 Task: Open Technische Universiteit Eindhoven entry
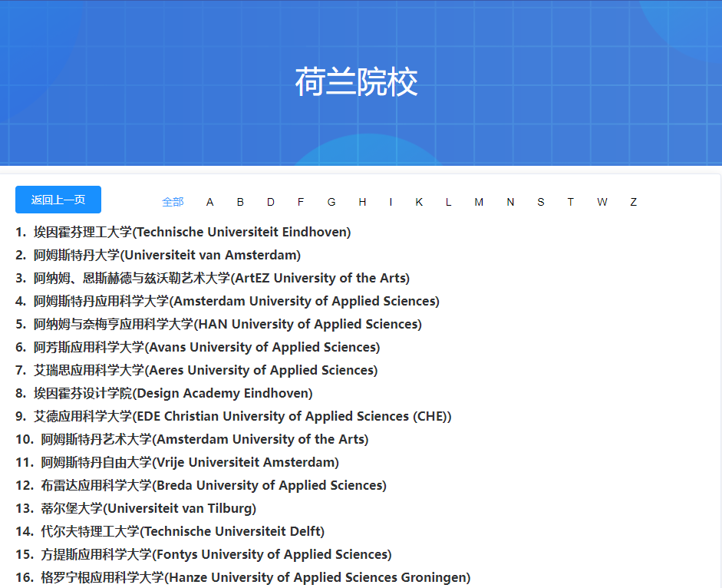tap(192, 232)
